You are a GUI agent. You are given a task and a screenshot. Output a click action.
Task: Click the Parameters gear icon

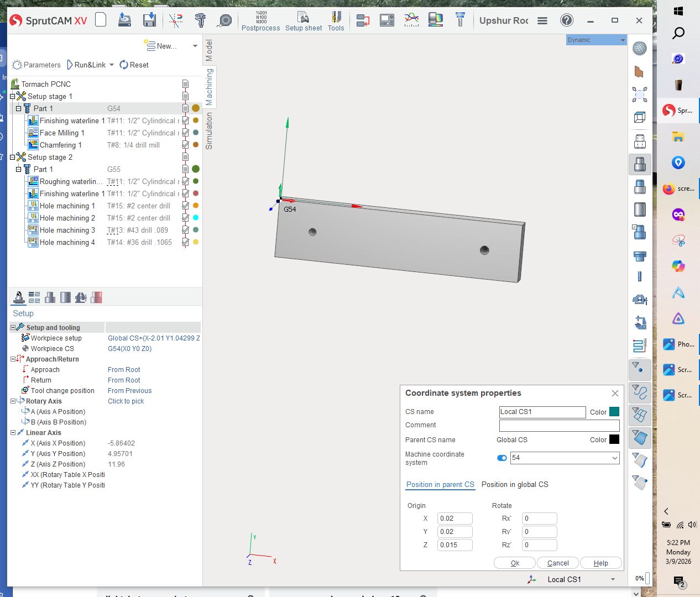[x=17, y=65]
